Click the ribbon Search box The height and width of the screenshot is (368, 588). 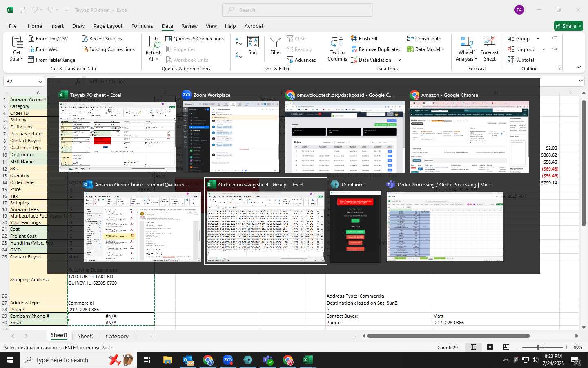coord(297,10)
